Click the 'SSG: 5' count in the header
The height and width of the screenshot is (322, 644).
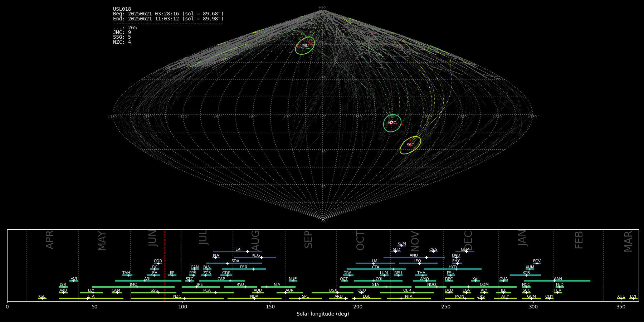[x=122, y=37]
